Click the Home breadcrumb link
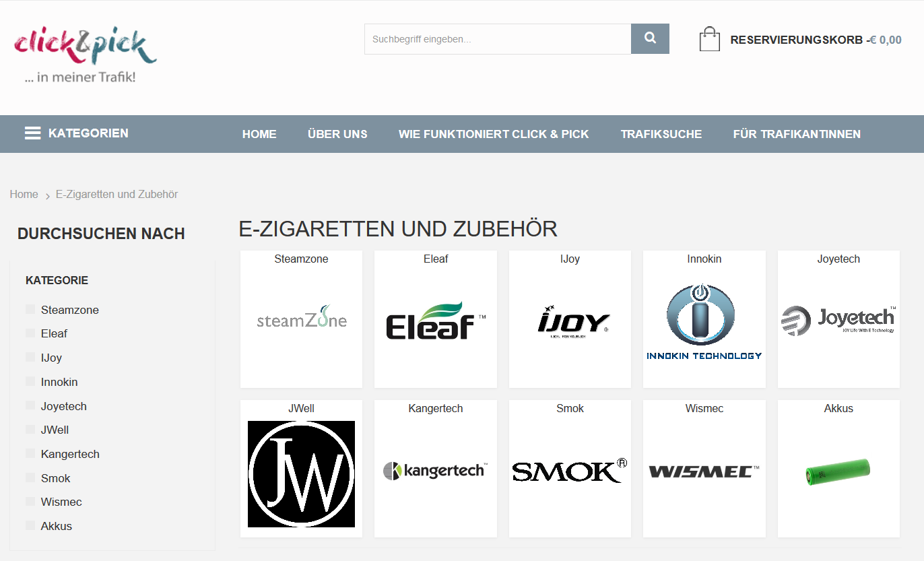Image resolution: width=924 pixels, height=561 pixels. pyautogui.click(x=24, y=194)
